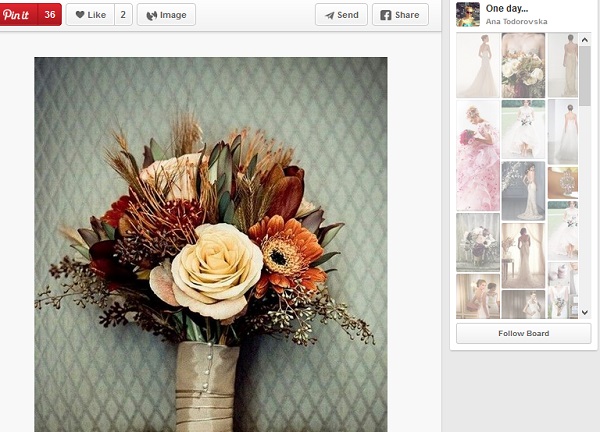
Task: View the repin count of 36
Action: tap(50, 15)
